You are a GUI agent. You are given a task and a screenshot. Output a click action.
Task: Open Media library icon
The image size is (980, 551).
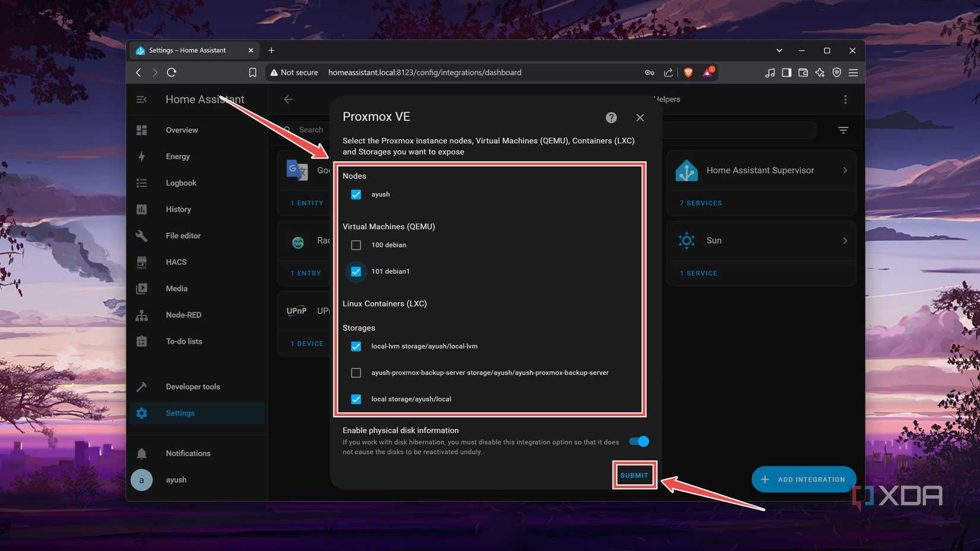point(141,289)
